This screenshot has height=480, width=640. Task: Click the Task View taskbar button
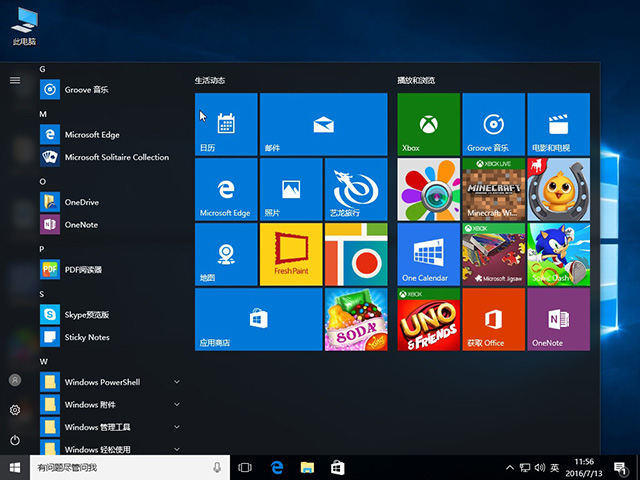(246, 468)
